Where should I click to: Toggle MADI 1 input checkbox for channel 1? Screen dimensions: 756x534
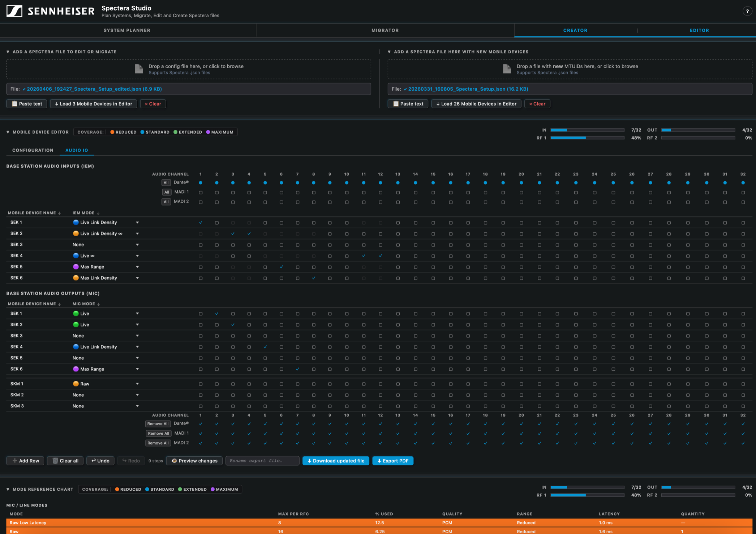[201, 193]
